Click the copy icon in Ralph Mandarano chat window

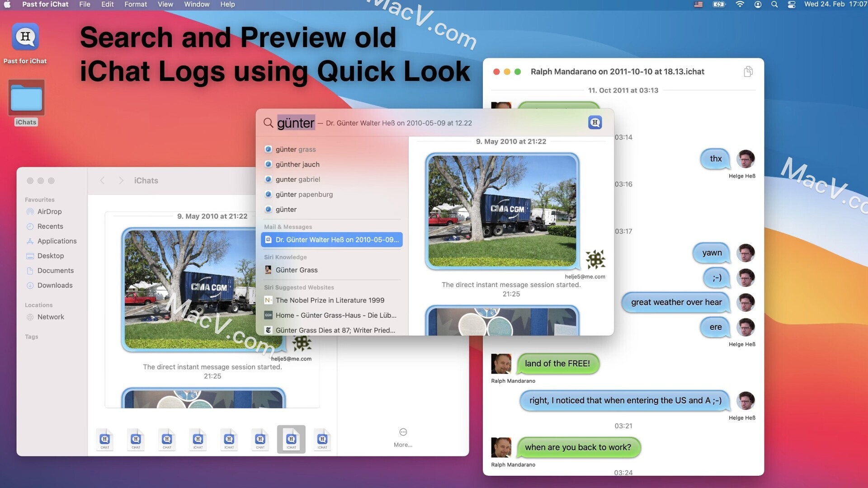tap(748, 72)
